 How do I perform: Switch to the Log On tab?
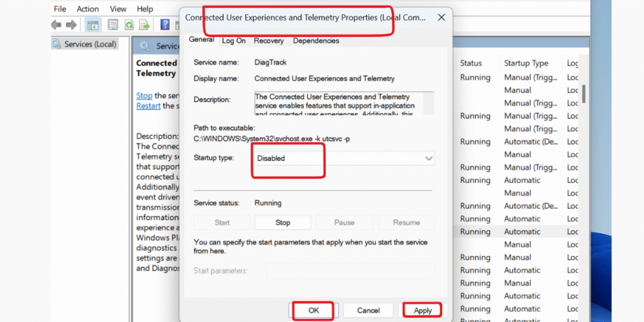(x=234, y=41)
